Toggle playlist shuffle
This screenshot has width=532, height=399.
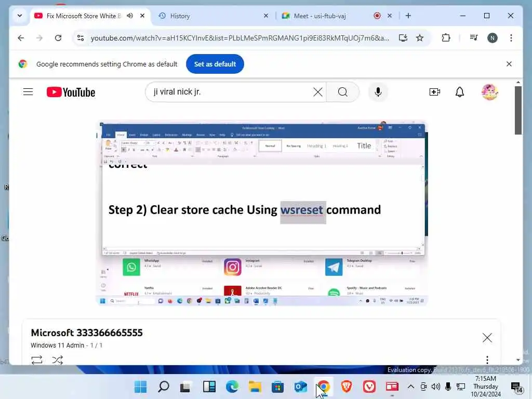point(57,360)
